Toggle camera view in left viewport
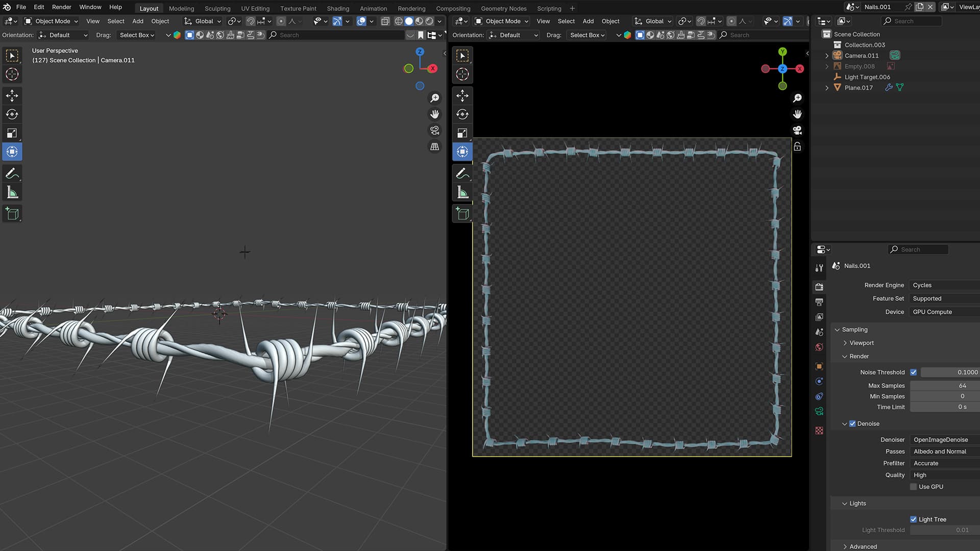The height and width of the screenshot is (551, 980). click(x=434, y=131)
